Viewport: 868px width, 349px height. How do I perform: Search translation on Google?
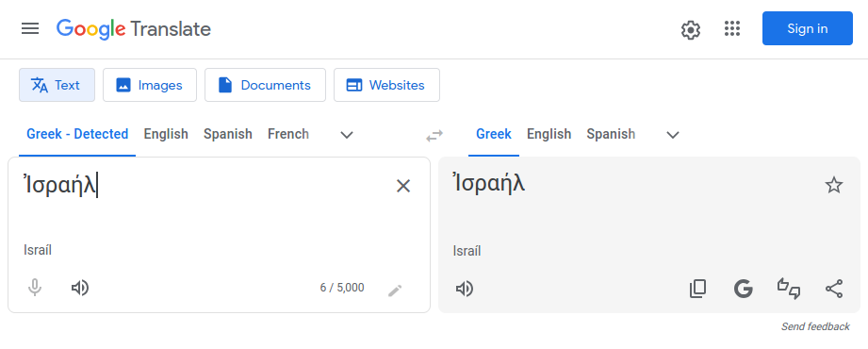click(743, 289)
